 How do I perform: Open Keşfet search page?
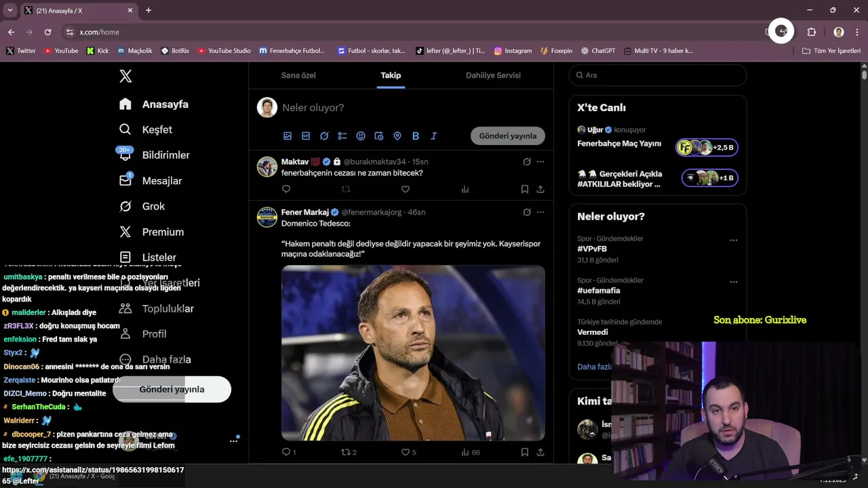[x=146, y=129]
